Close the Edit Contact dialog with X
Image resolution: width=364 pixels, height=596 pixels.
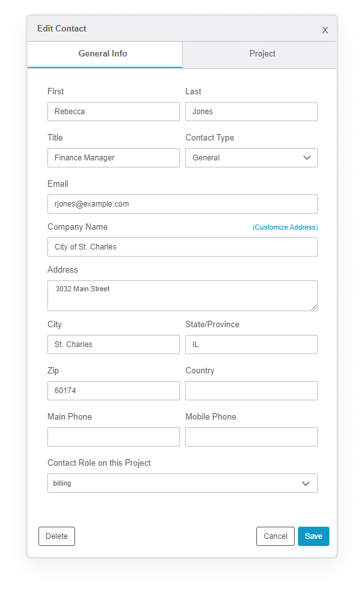325,30
